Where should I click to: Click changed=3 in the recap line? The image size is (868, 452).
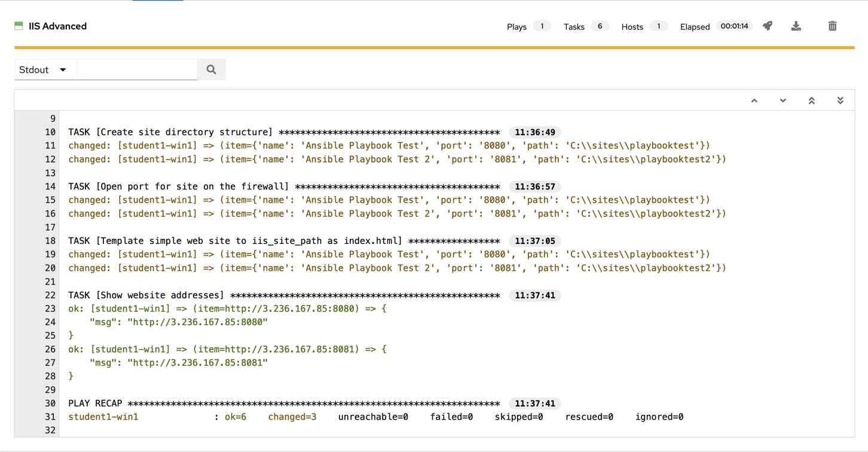pyautogui.click(x=292, y=417)
